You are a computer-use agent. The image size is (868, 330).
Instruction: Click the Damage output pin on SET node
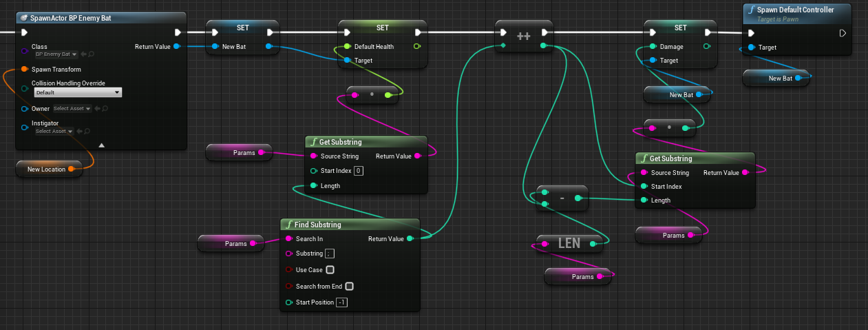tap(706, 46)
